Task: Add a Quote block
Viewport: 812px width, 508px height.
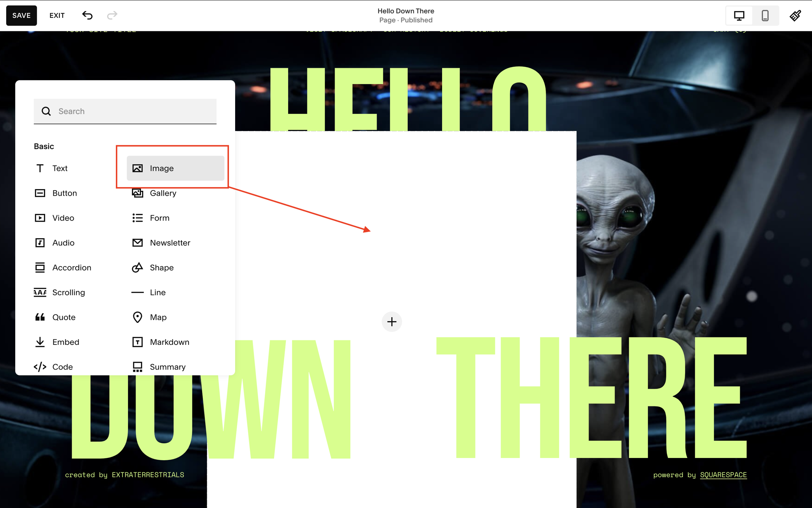Action: (x=63, y=317)
